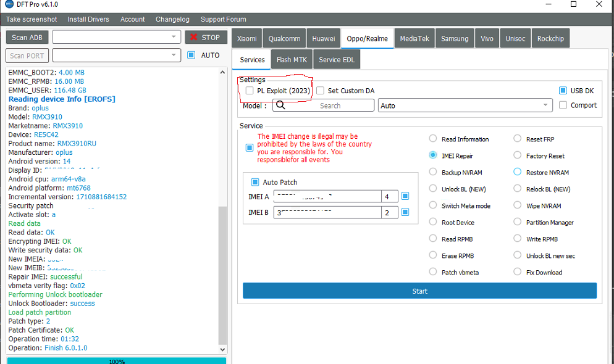Click the log panel vertical scrollbar thumb
Image resolution: width=614 pixels, height=364 pixels.
point(222,275)
